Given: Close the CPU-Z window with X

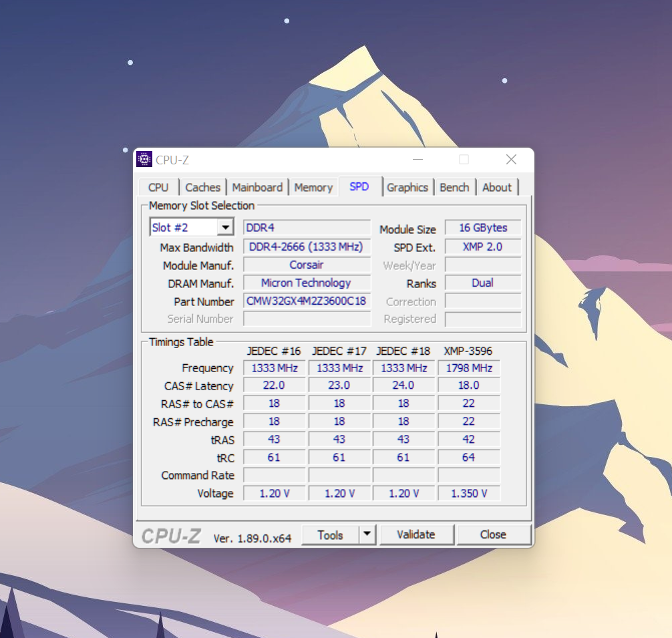Looking at the screenshot, I should coord(511,160).
